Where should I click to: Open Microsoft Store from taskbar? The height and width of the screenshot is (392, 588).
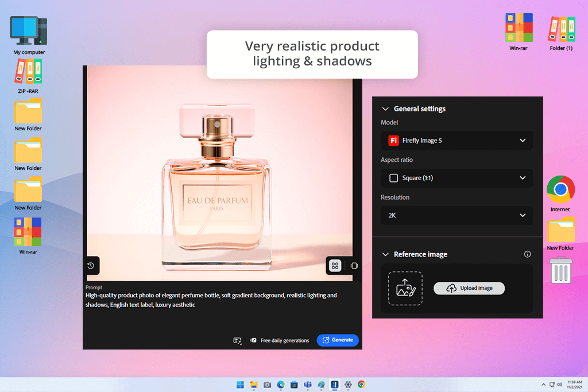click(x=295, y=385)
